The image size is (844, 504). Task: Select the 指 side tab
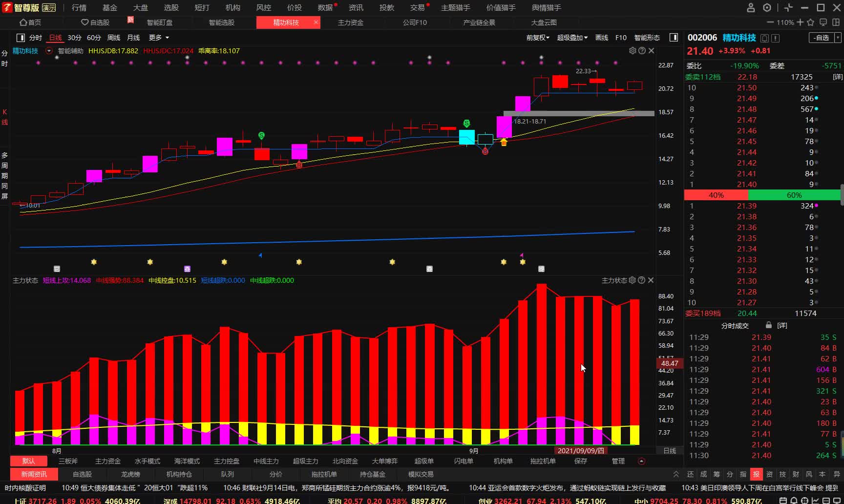tap(743, 474)
